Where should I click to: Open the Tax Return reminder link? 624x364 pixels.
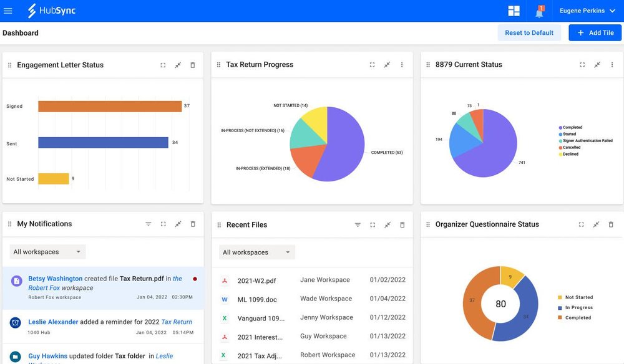pyautogui.click(x=177, y=322)
